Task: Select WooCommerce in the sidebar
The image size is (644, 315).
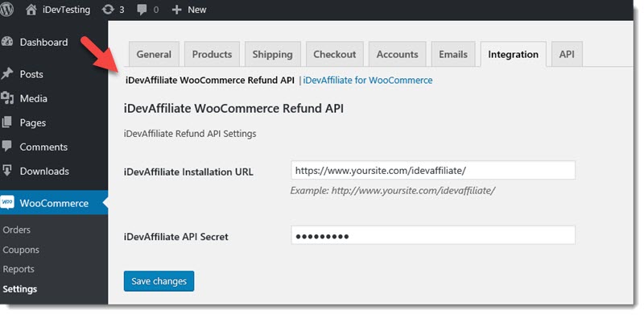Action: click(54, 203)
